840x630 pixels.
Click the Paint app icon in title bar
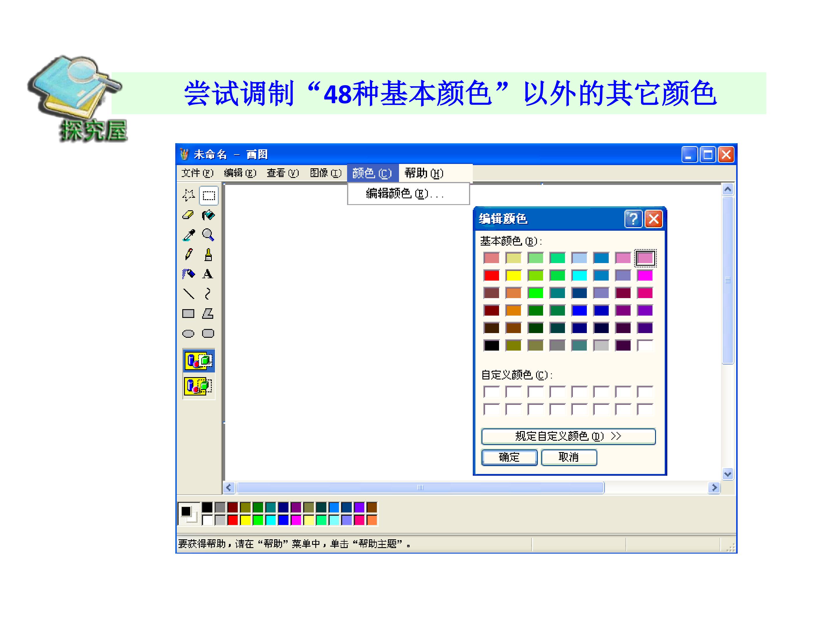click(x=185, y=154)
